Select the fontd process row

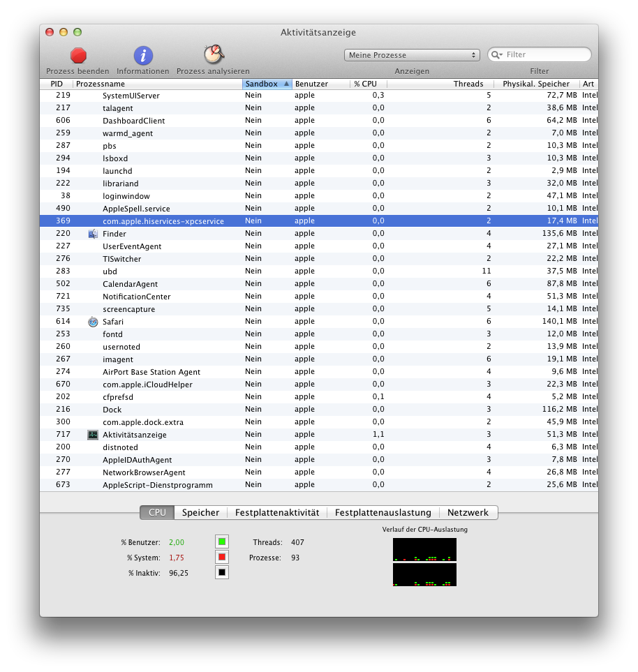[319, 334]
